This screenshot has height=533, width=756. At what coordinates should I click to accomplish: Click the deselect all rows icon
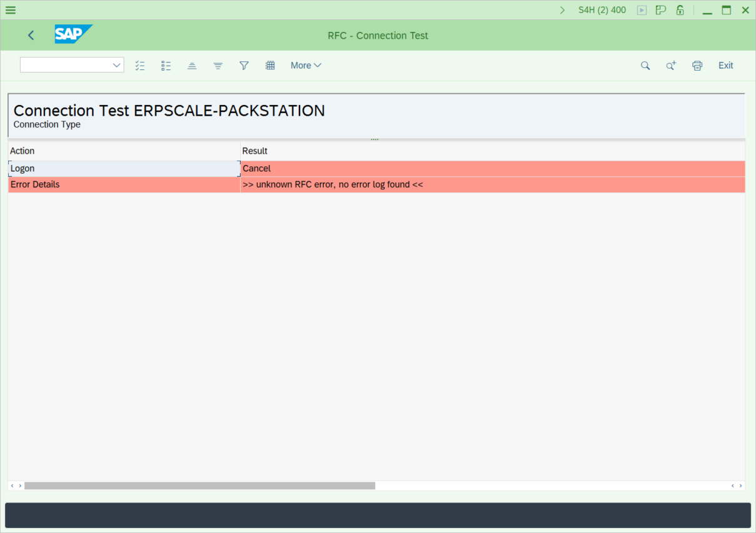(x=166, y=66)
